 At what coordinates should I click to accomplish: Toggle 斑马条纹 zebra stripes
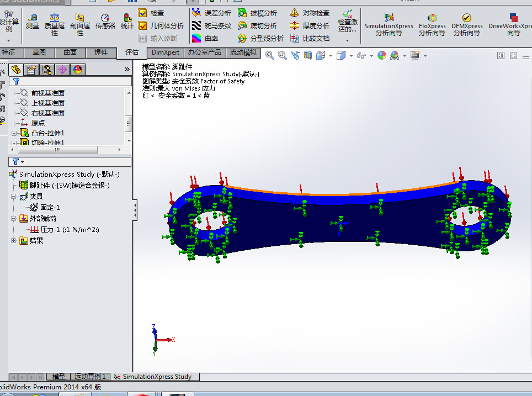pos(211,25)
